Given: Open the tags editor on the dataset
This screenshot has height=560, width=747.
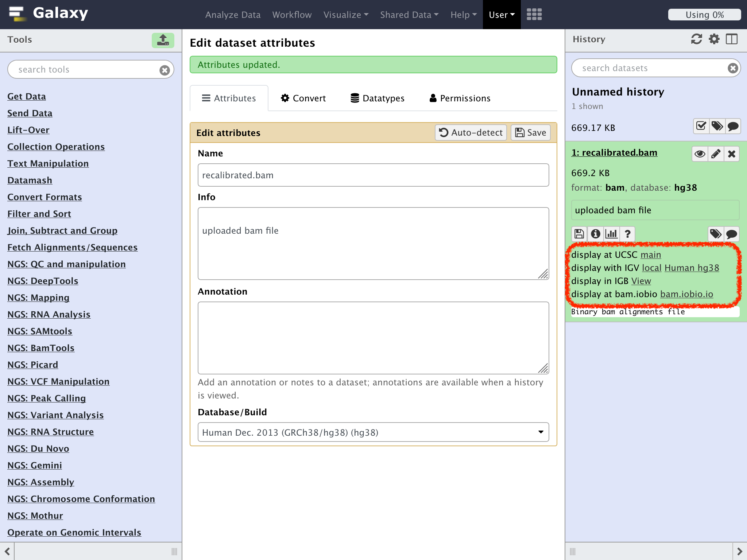Looking at the screenshot, I should click(x=716, y=234).
